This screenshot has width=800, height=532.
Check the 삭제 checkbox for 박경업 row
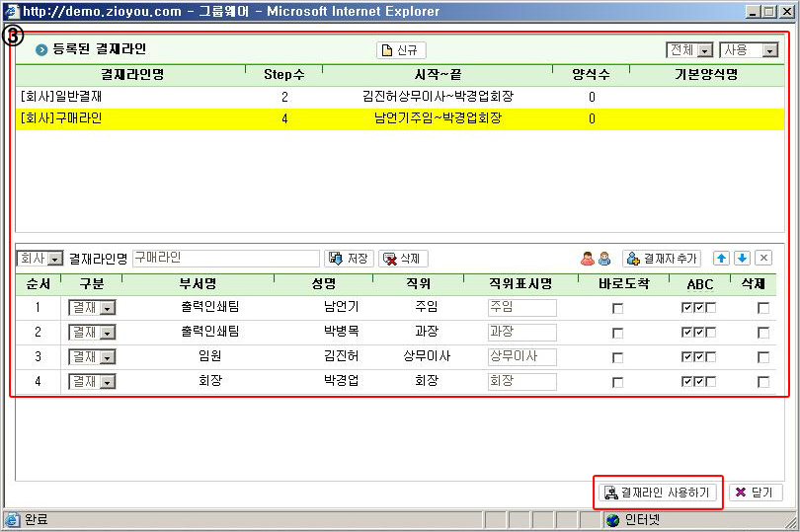(763, 382)
